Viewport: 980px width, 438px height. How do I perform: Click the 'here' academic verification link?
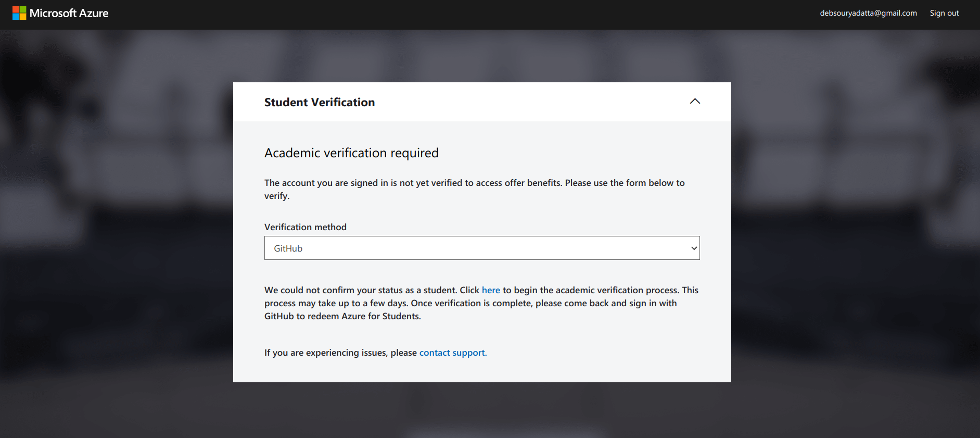(x=491, y=290)
